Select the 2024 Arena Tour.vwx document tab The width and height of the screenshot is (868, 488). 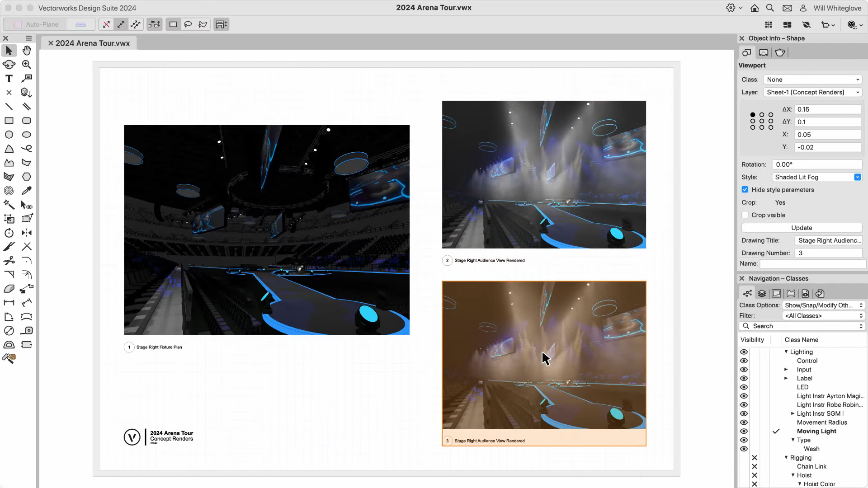pos(93,43)
